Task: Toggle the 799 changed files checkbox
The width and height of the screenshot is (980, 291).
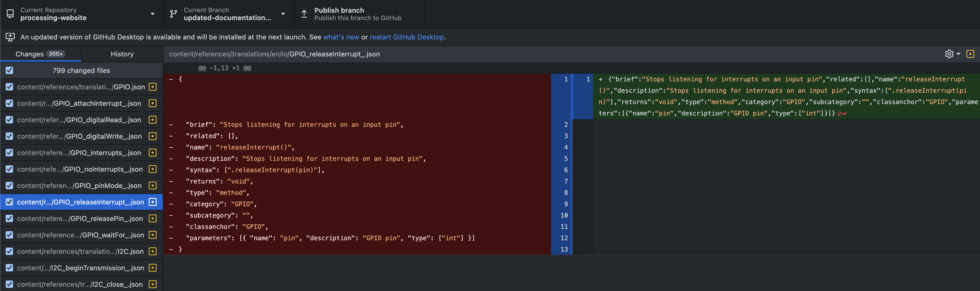Action: pyautogui.click(x=10, y=70)
